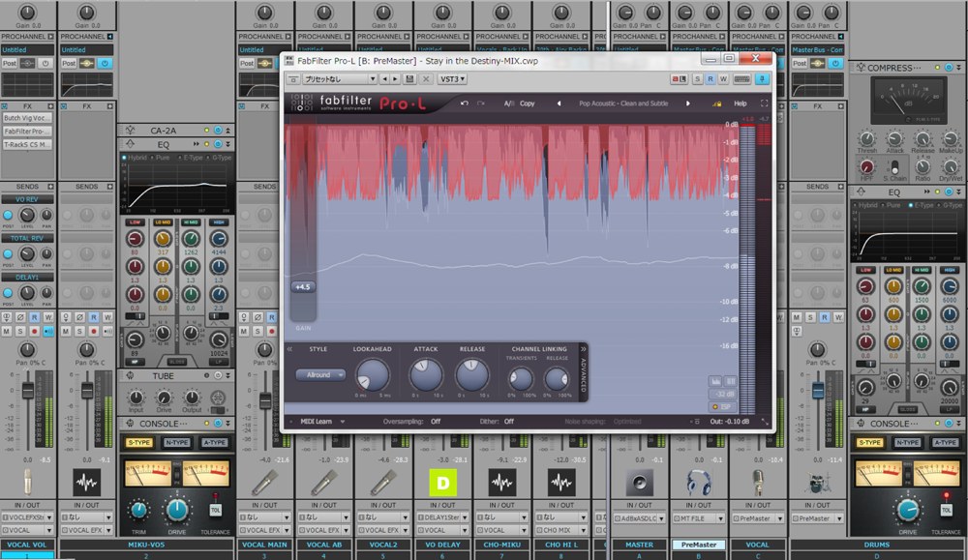Toggle plugin window Solo S button
968x560 pixels.
coord(698,79)
